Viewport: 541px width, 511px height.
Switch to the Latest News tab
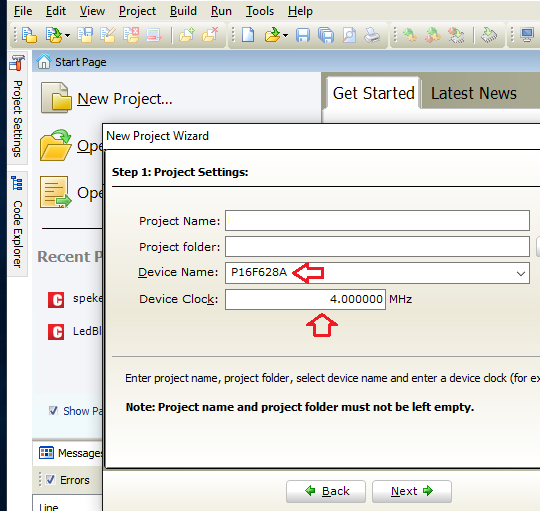coord(473,93)
